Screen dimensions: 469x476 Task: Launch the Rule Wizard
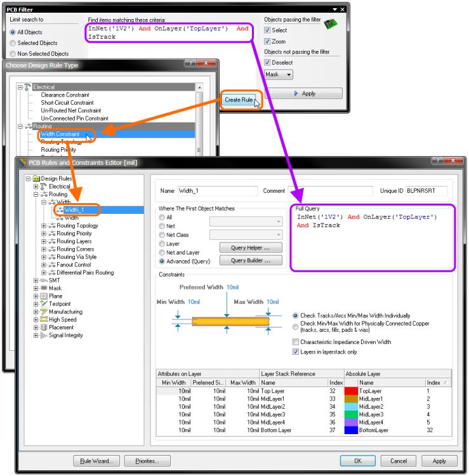click(95, 461)
